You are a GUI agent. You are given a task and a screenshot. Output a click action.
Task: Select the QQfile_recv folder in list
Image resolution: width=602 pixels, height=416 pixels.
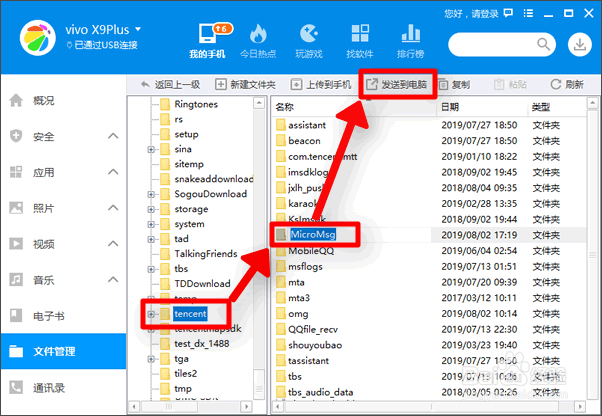coord(313,329)
